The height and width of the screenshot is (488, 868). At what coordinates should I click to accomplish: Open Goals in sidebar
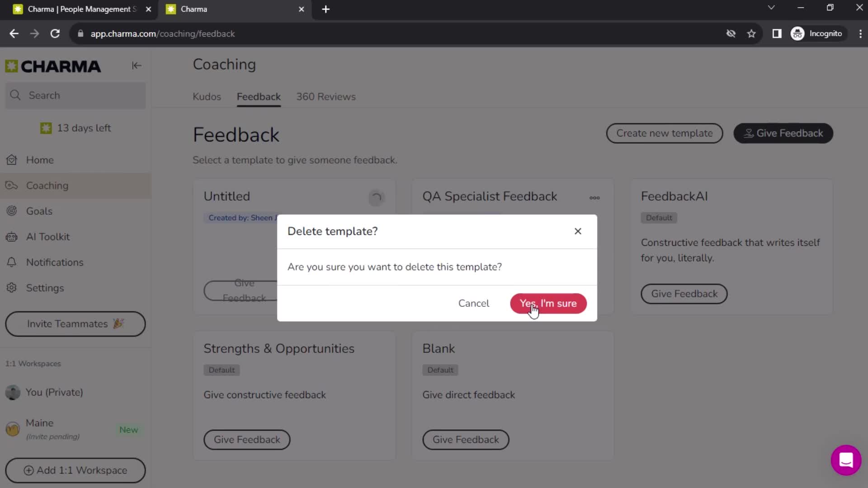[x=75, y=211]
